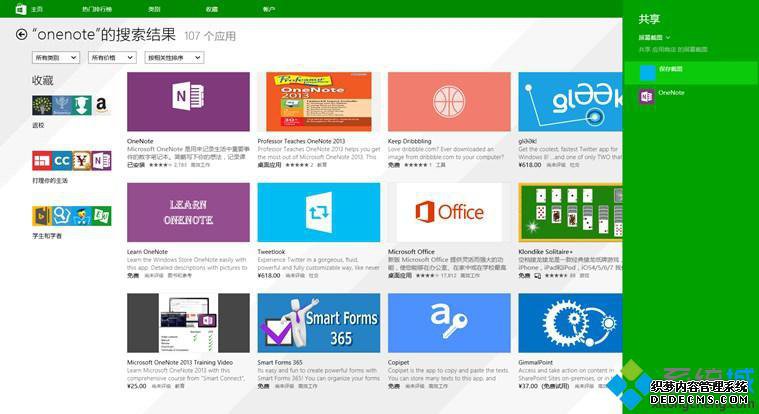
Task: Open the green EN icon in the students collection
Action: (x=101, y=216)
